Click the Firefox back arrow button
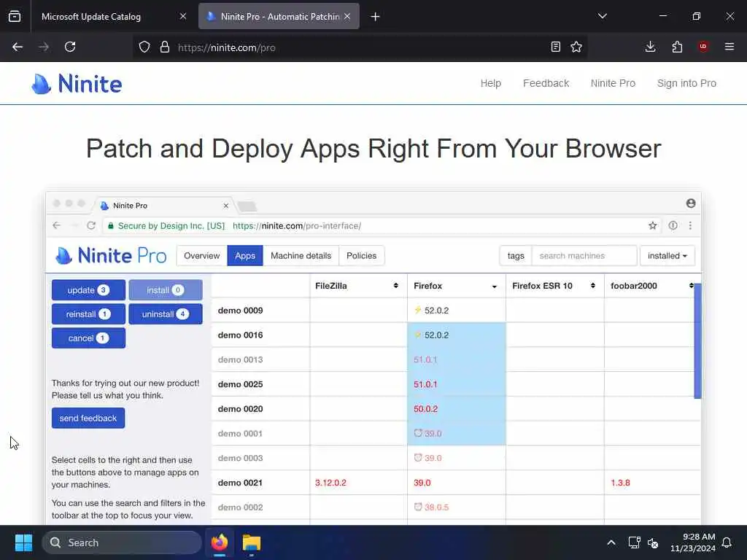This screenshot has width=747, height=560. point(18,47)
